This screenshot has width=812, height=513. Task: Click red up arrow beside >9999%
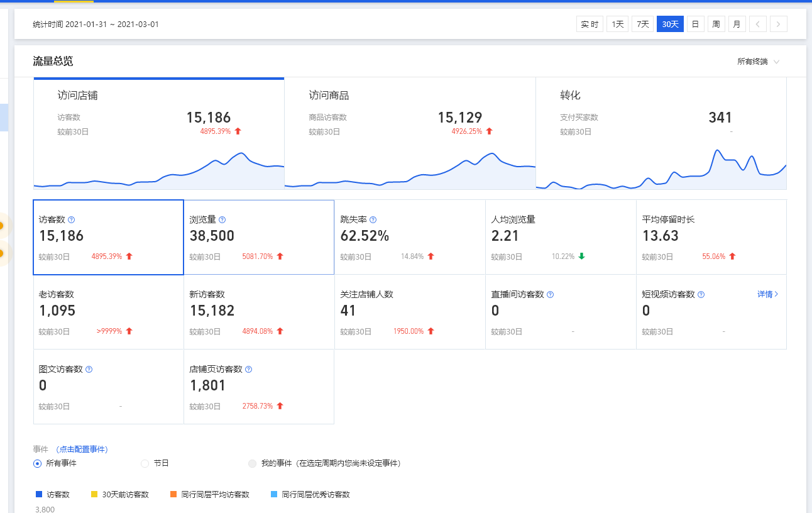[129, 331]
